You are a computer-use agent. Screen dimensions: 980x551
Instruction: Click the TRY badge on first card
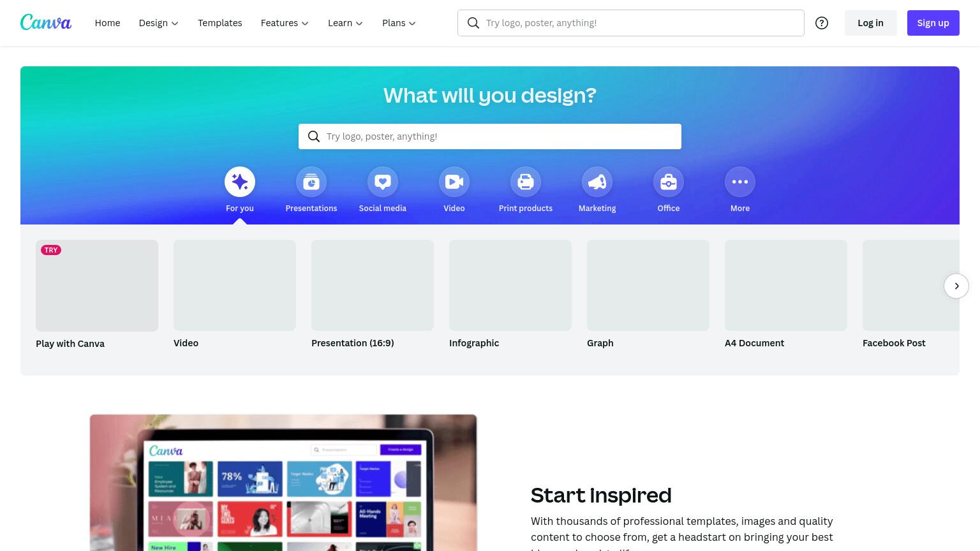click(x=51, y=250)
